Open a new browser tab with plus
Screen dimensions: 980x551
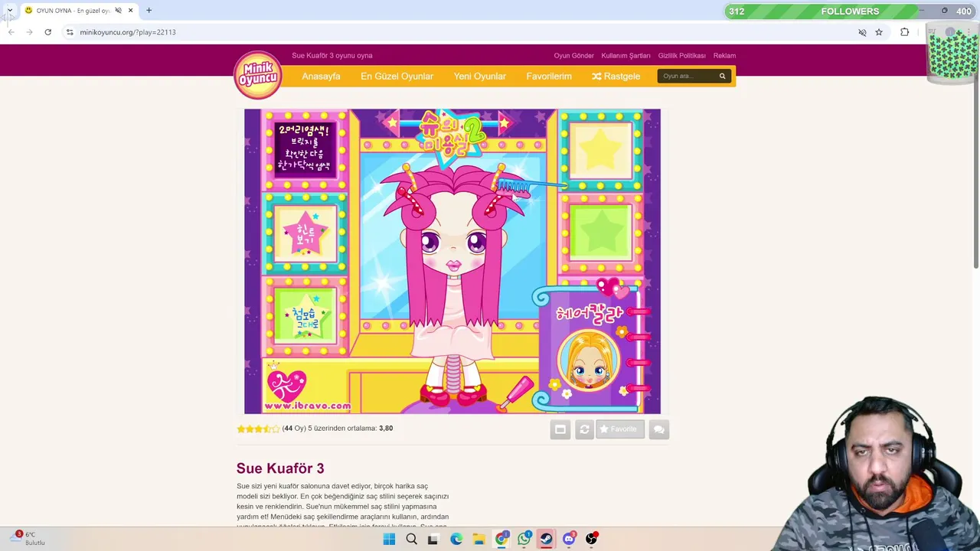(149, 11)
